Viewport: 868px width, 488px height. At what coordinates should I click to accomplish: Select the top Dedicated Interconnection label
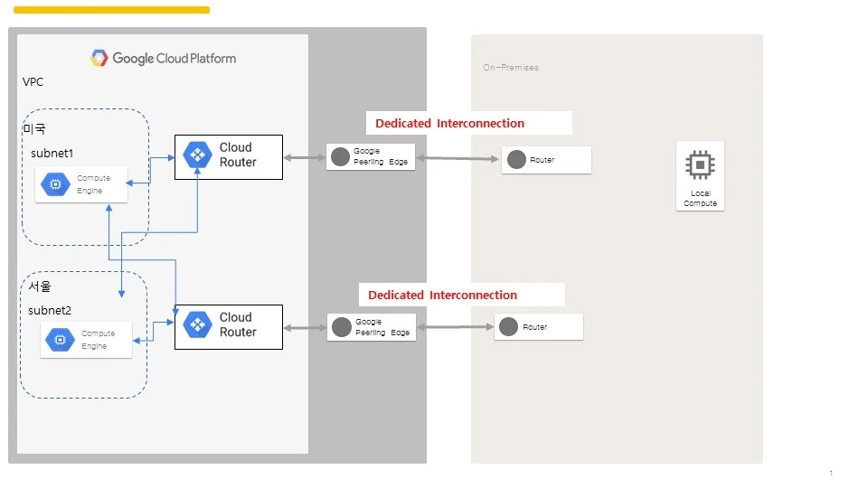point(449,124)
